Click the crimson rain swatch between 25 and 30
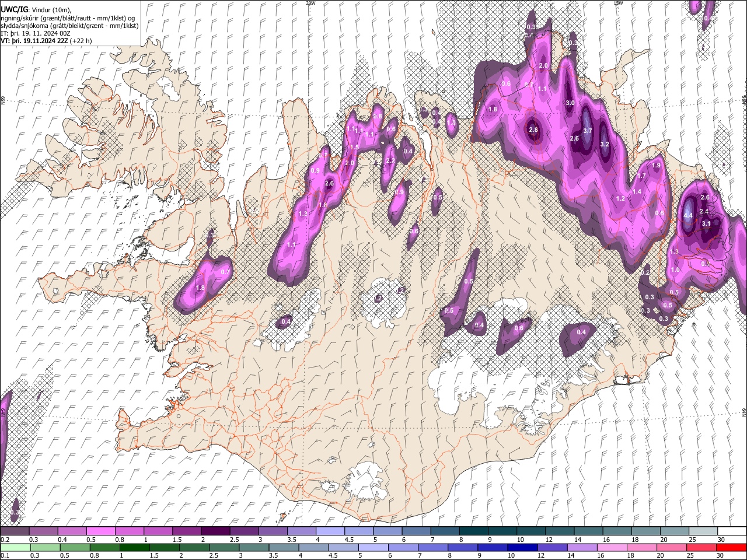This screenshot has height=560, width=747. click(x=703, y=547)
